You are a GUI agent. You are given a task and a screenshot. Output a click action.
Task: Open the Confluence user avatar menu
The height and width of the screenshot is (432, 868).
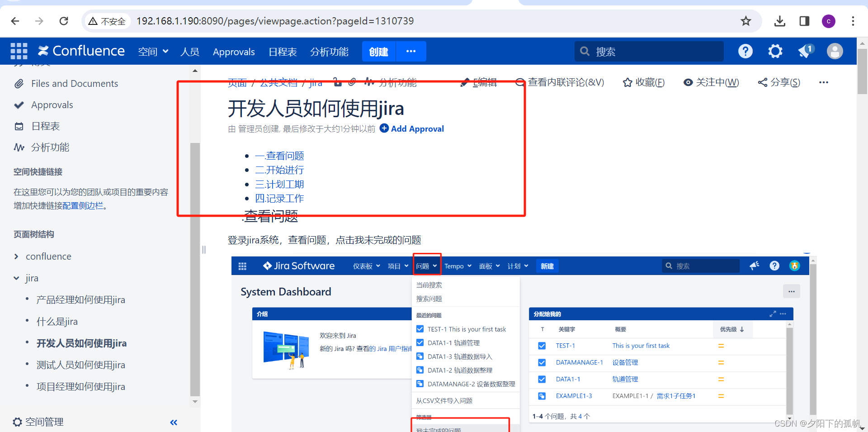click(835, 51)
